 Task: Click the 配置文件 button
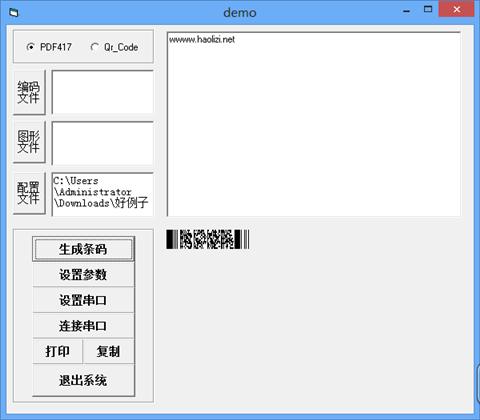pyautogui.click(x=29, y=193)
